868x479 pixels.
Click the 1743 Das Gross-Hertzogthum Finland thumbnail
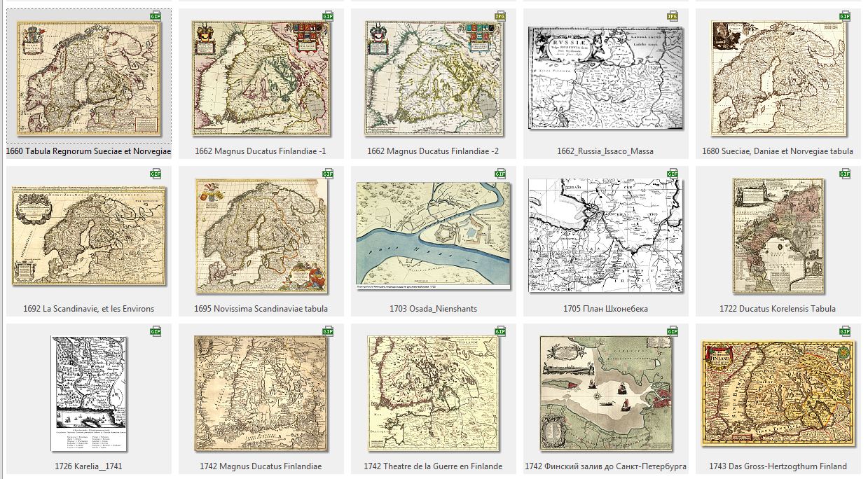777,392
